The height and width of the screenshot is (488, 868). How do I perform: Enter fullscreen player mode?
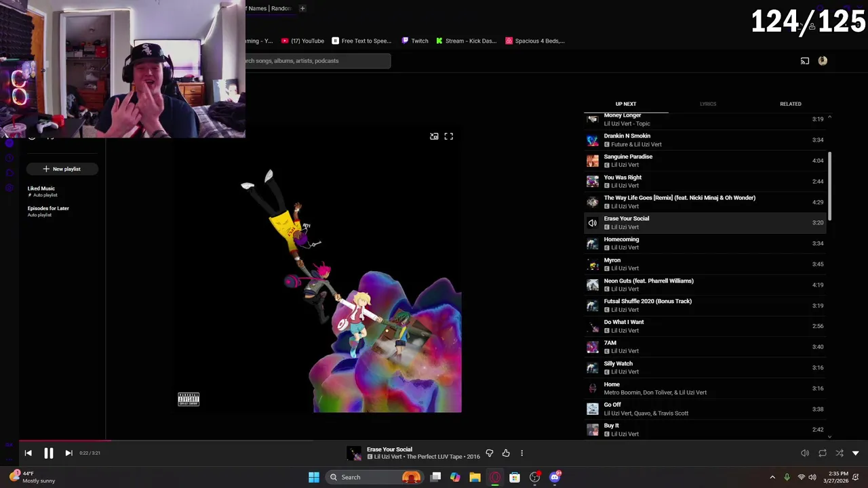pos(449,136)
